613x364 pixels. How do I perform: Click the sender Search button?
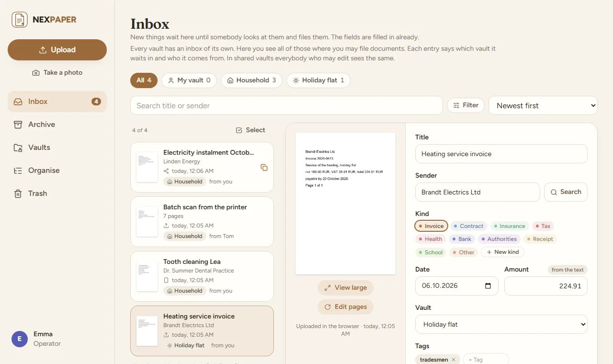(566, 192)
